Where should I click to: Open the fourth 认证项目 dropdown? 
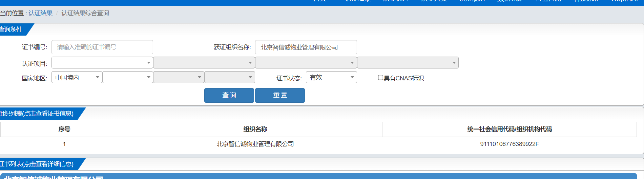click(x=408, y=63)
